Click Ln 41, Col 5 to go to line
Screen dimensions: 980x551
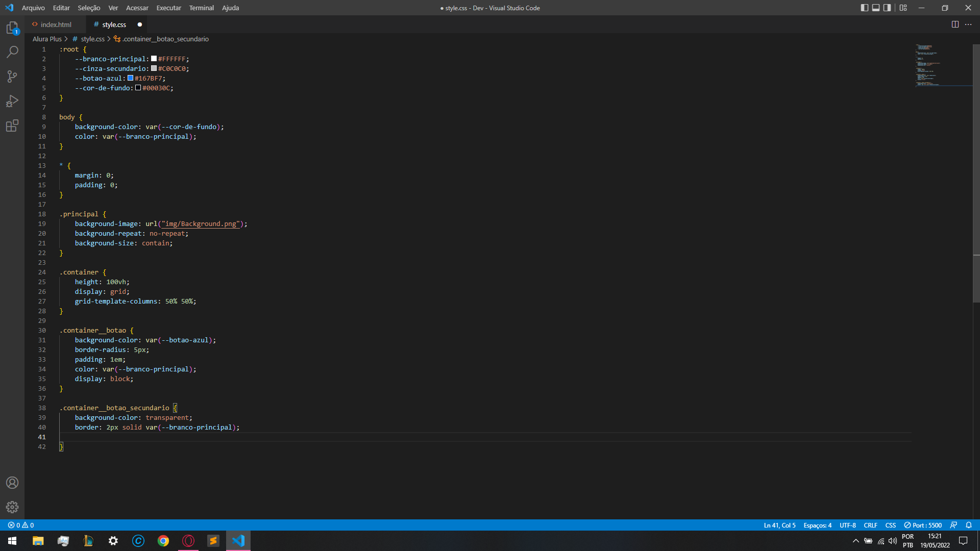[x=779, y=525]
